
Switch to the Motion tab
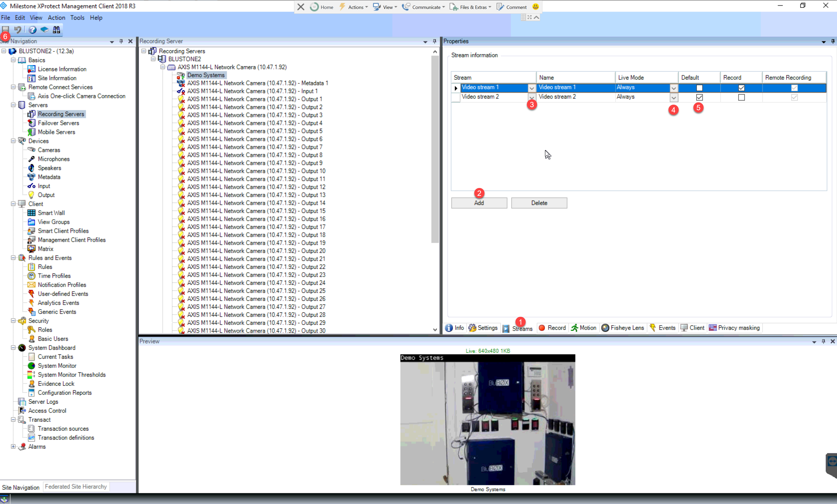pos(584,328)
